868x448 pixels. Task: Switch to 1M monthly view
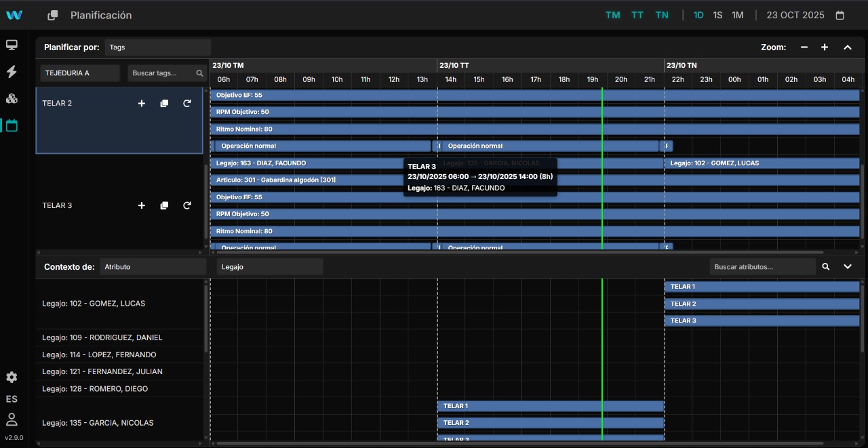pos(738,15)
